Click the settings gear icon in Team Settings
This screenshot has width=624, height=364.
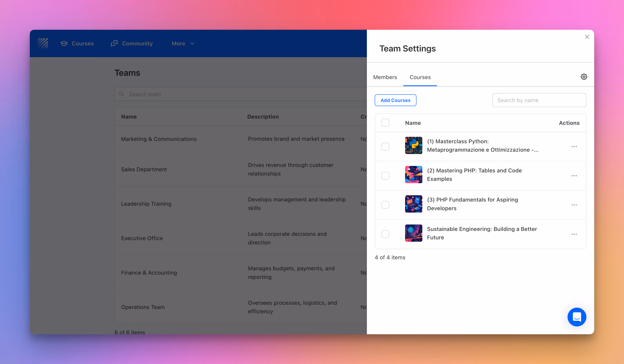tap(584, 77)
